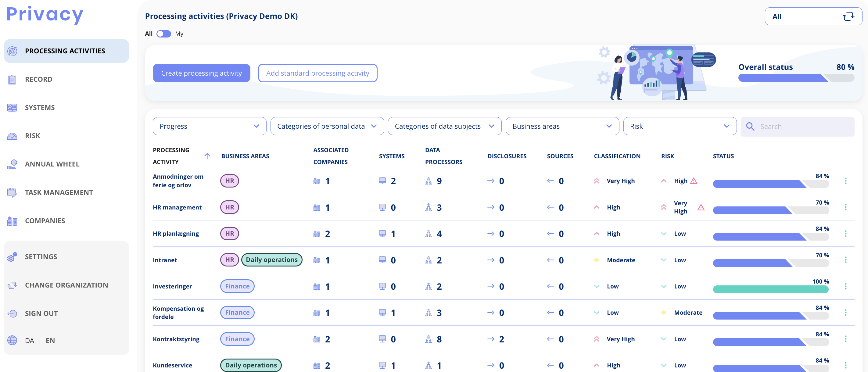The width and height of the screenshot is (868, 372).
Task: Click the Companies buildings icon in sidebar
Action: (x=12, y=221)
